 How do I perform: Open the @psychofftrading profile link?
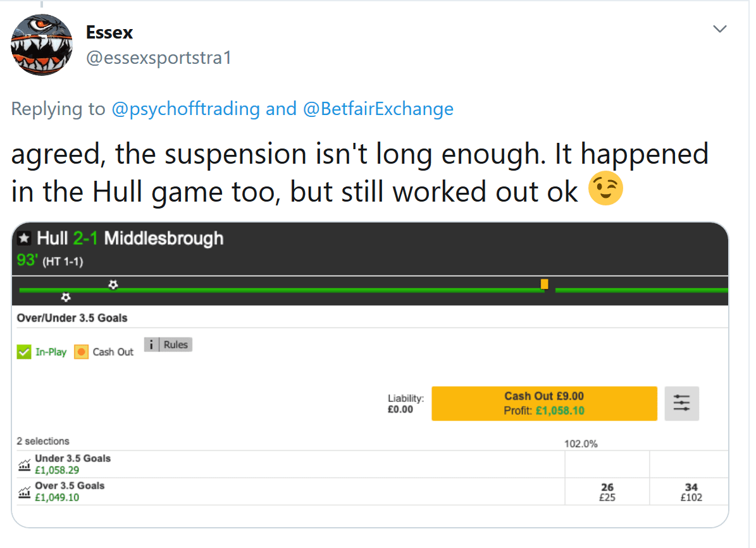185,109
